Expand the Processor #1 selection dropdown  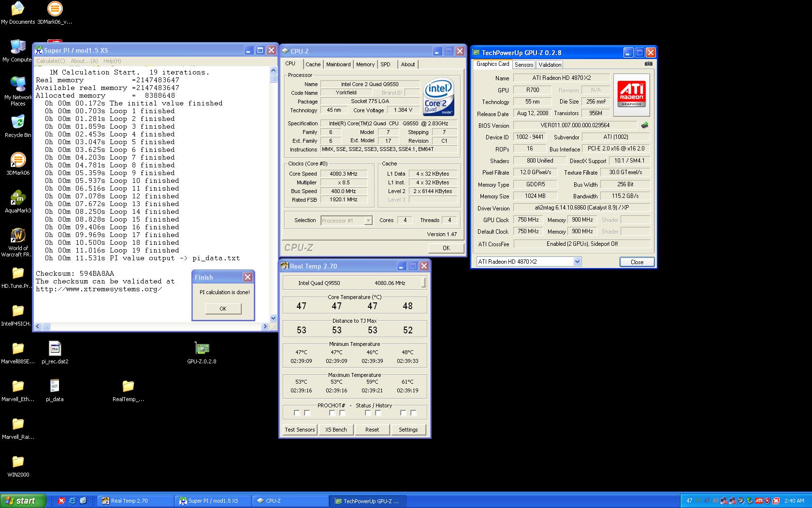368,221
